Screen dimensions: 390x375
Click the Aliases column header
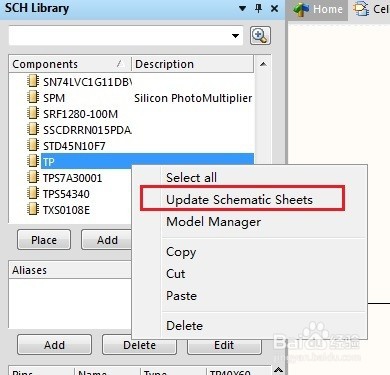(70, 270)
